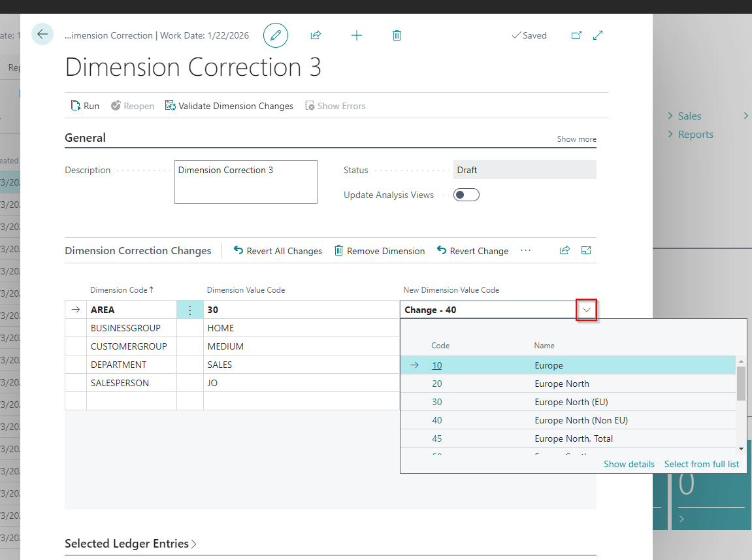Image resolution: width=752 pixels, height=560 pixels.
Task: Click the edit (pencil) icon in header
Action: coord(275,35)
